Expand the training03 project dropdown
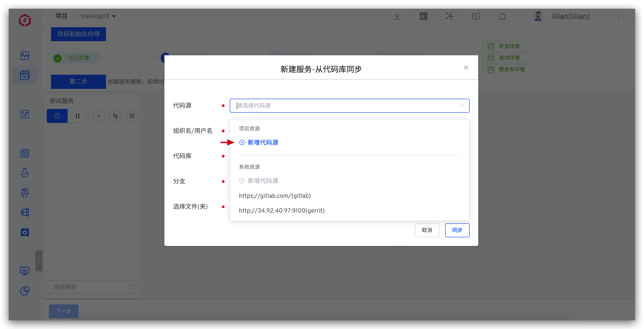The width and height of the screenshot is (644, 329). point(98,17)
